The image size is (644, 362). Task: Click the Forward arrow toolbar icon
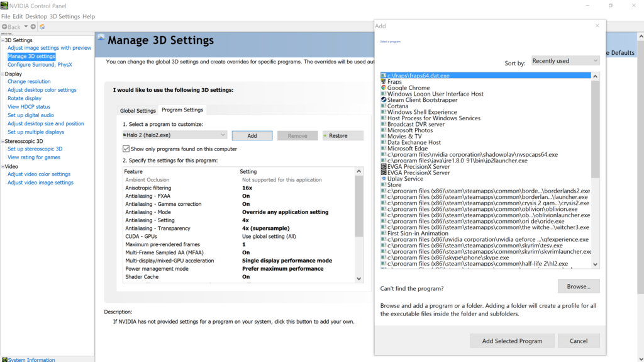point(33,26)
